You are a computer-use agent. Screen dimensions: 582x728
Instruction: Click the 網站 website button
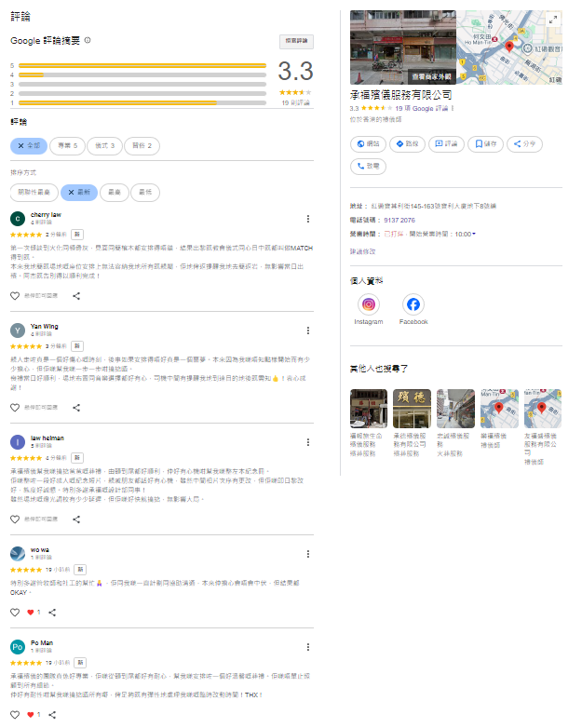pyautogui.click(x=369, y=144)
